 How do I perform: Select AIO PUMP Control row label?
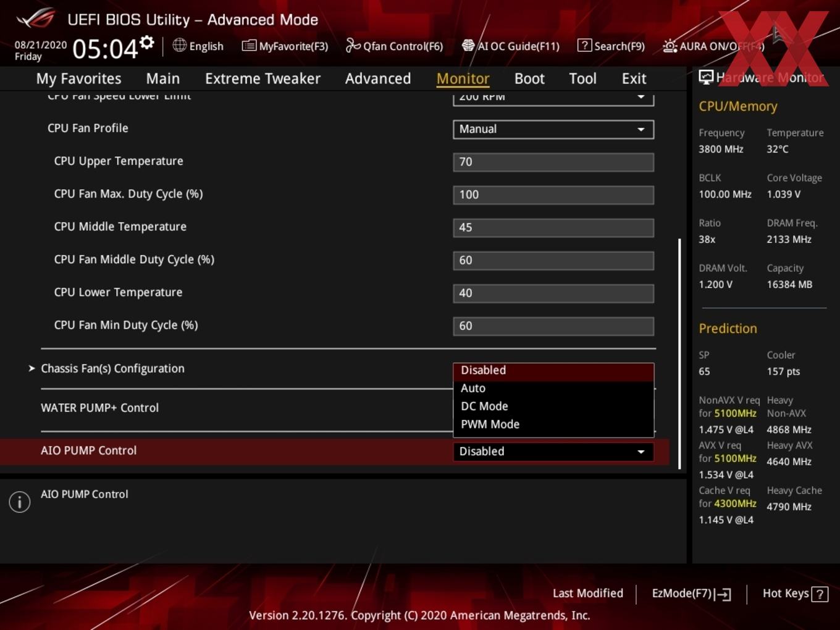pos(88,451)
